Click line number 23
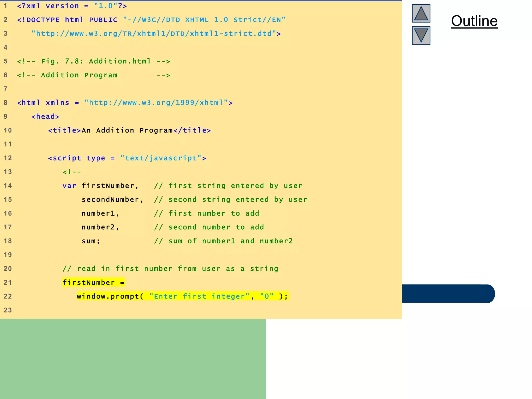 (x=8, y=310)
